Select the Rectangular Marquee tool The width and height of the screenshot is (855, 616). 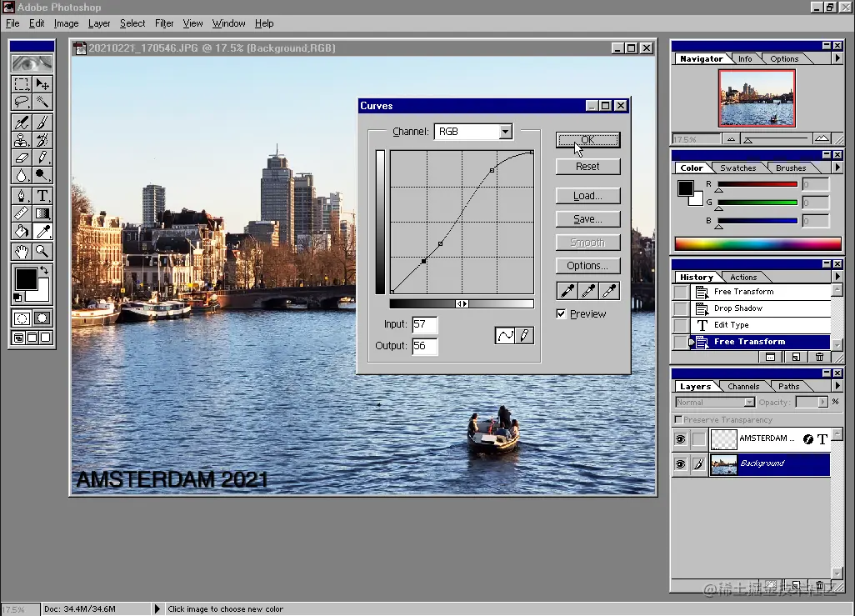(x=22, y=84)
